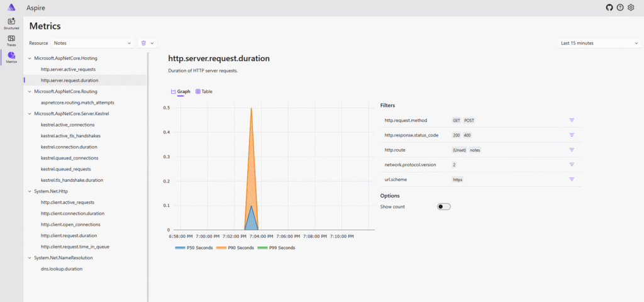Viewport: 644px width, 302px height.
Task: Collapse the System.Net.NameResolution group
Action: pos(29,257)
